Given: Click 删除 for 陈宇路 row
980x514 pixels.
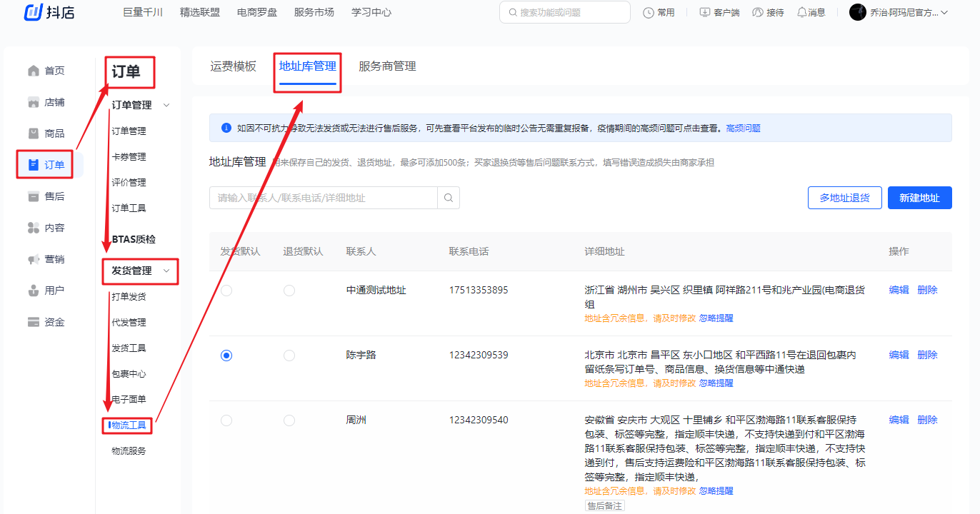Looking at the screenshot, I should (x=928, y=355).
